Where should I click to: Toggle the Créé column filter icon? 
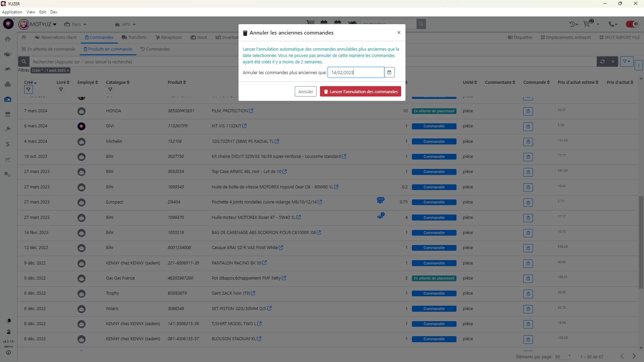pos(29,89)
